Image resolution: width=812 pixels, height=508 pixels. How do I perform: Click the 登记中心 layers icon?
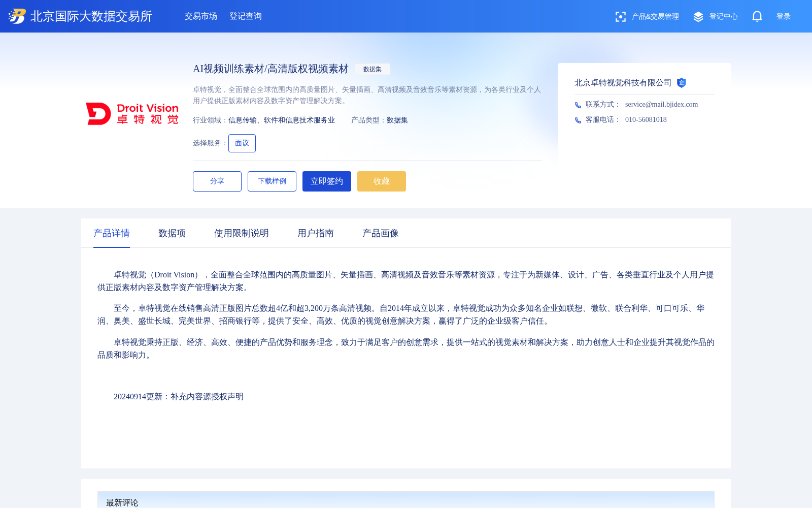pyautogui.click(x=698, y=17)
